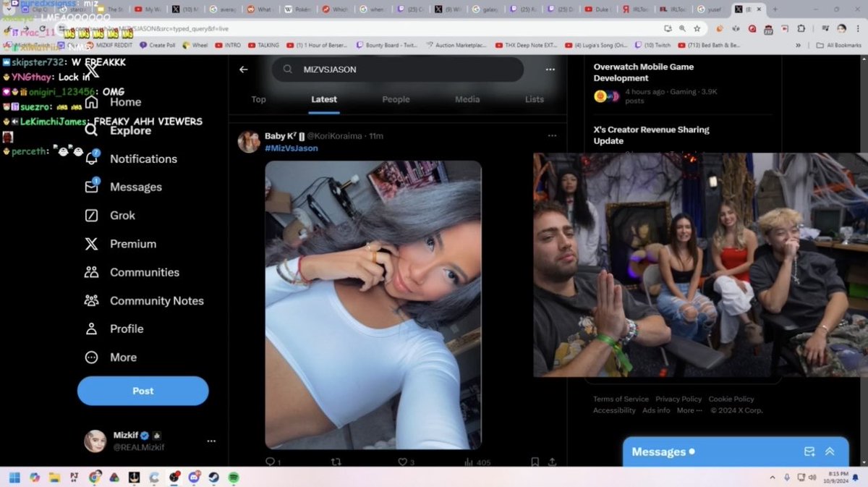This screenshot has height=487, width=868.
Task: Open Overwatch Mobile Game Development trend
Action: tap(644, 72)
